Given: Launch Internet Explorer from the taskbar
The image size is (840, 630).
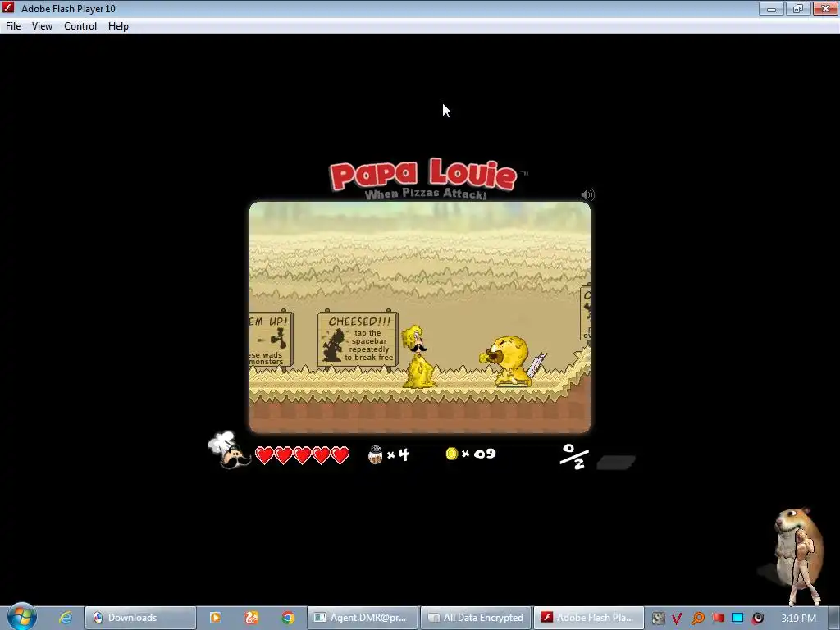Looking at the screenshot, I should click(x=66, y=618).
